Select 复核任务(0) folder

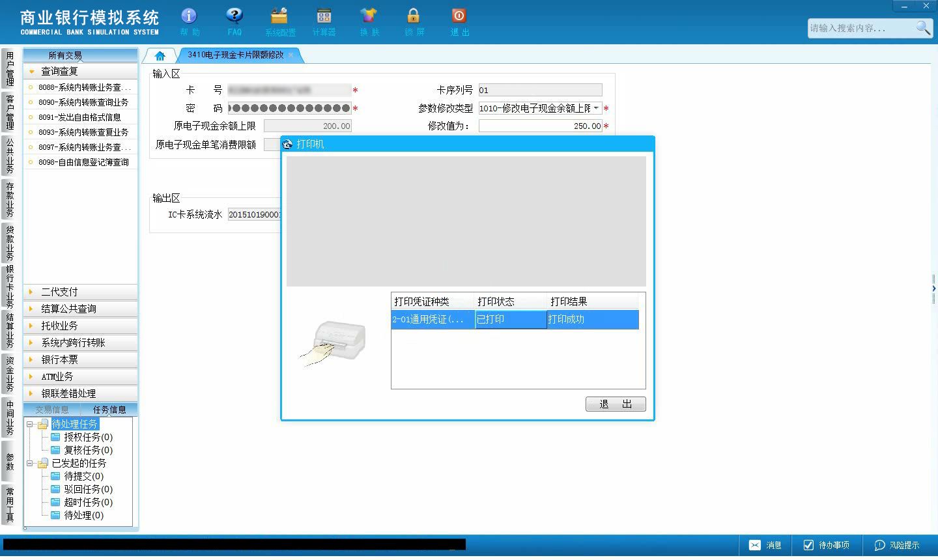tap(81, 450)
